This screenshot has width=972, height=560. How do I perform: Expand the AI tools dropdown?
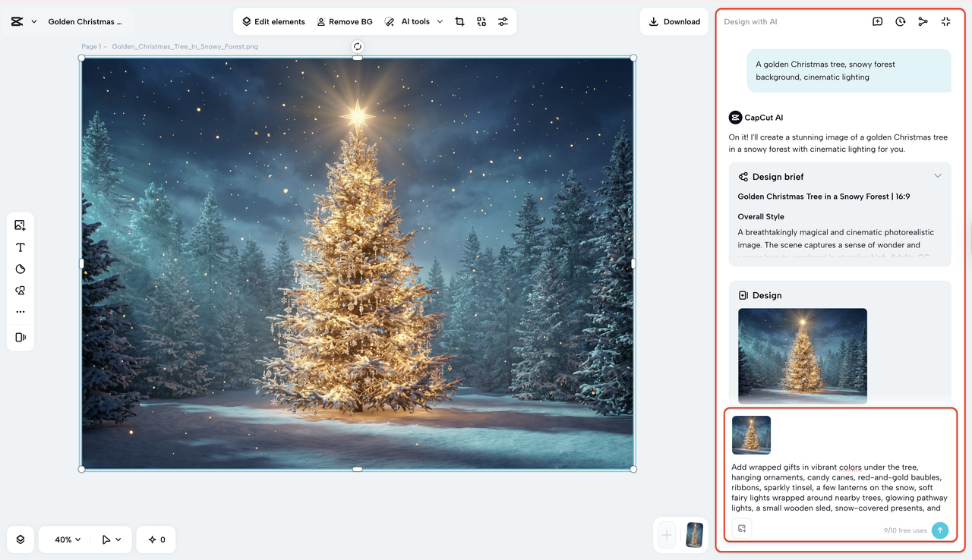click(413, 21)
